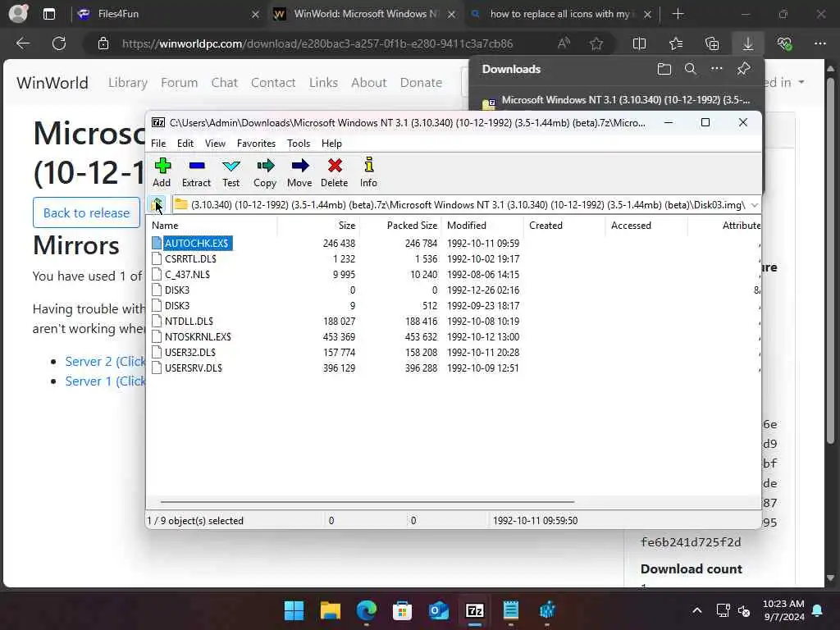Open Library link in WinWorld navbar
This screenshot has height=630, width=840.
pos(128,83)
